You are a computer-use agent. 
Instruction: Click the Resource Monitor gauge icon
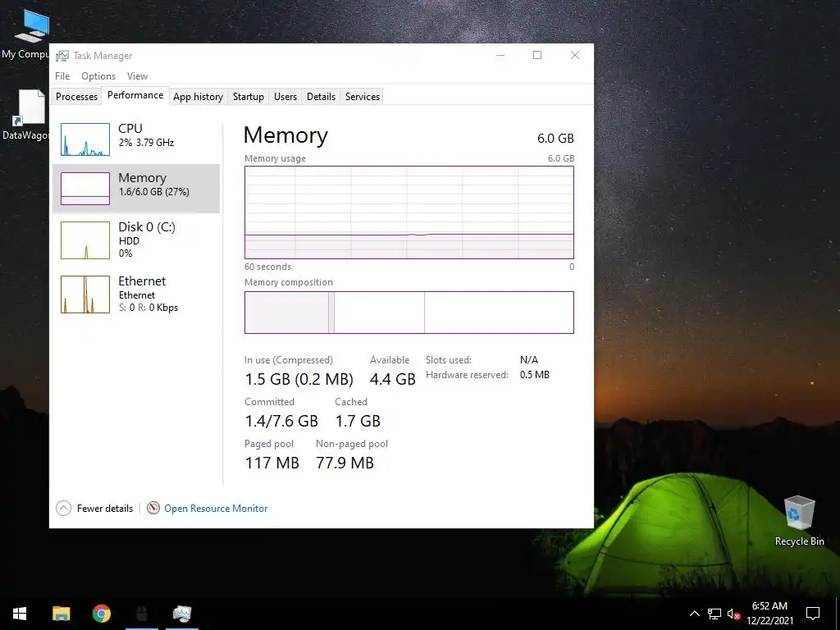(x=153, y=508)
